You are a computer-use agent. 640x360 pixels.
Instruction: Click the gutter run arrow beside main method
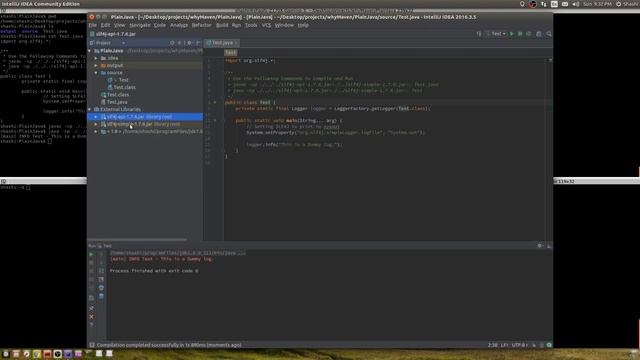[x=215, y=120]
